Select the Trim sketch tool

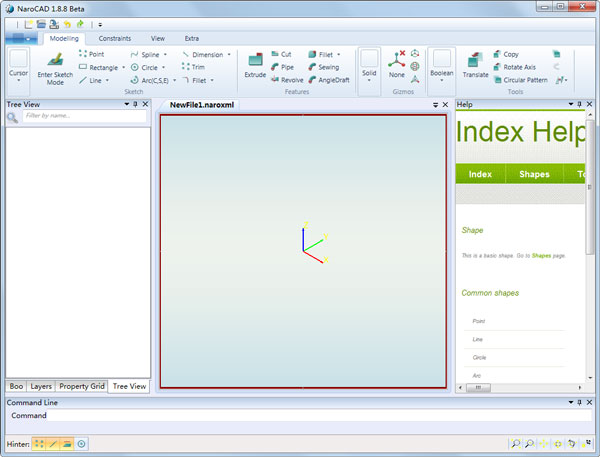pyautogui.click(x=193, y=67)
